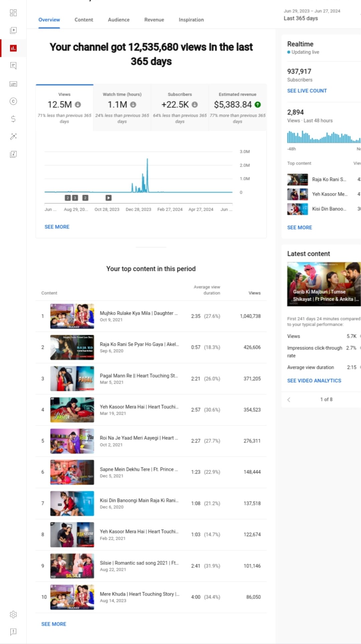Viewport: 361px width, 644px height.
Task: Select the Subscribers metric card
Action: 180,108
